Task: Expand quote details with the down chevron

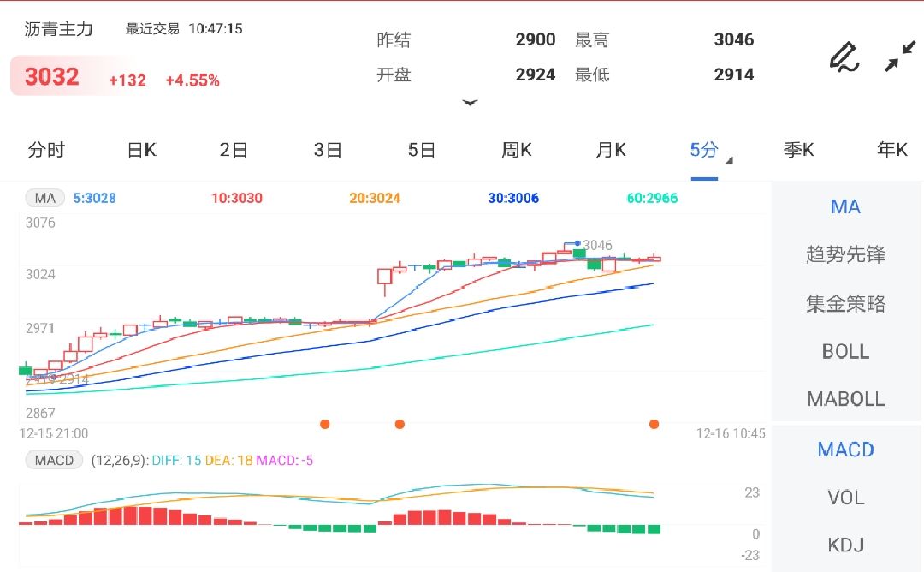Action: tap(470, 103)
